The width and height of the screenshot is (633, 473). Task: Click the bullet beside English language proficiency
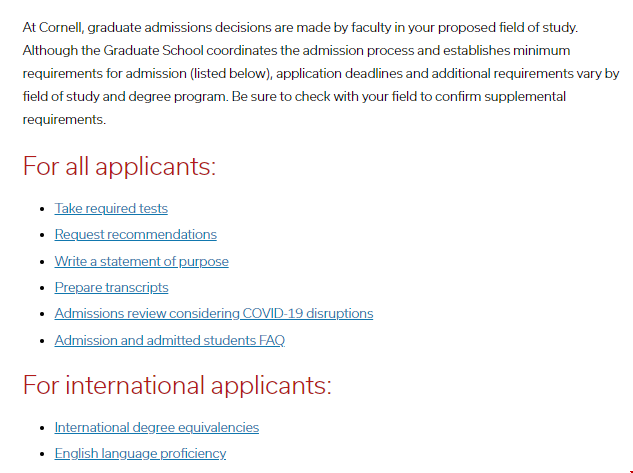42,454
